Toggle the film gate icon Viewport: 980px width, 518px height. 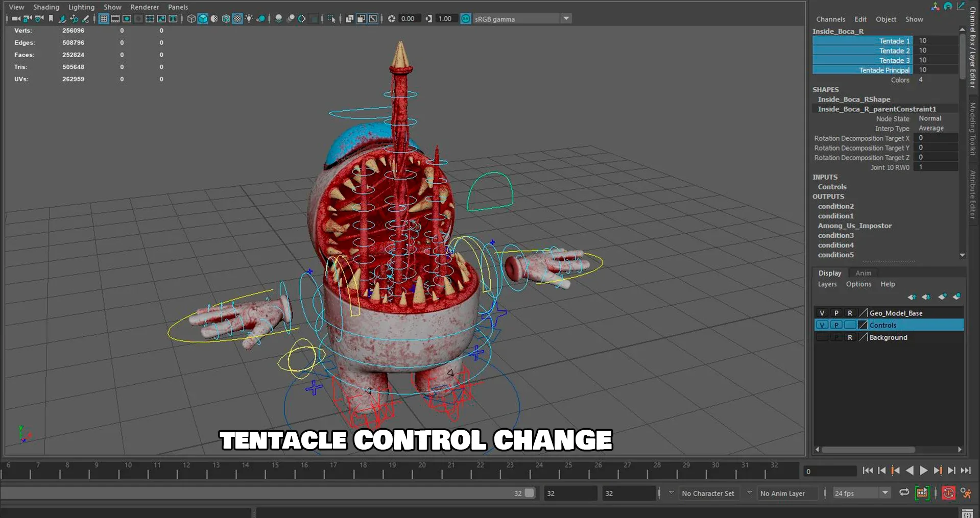tap(115, 19)
